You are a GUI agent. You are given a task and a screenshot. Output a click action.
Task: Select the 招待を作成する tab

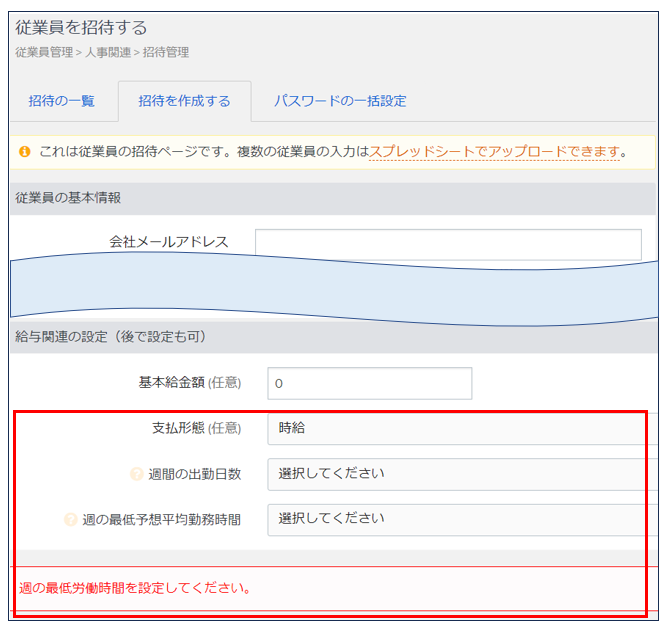(x=184, y=101)
